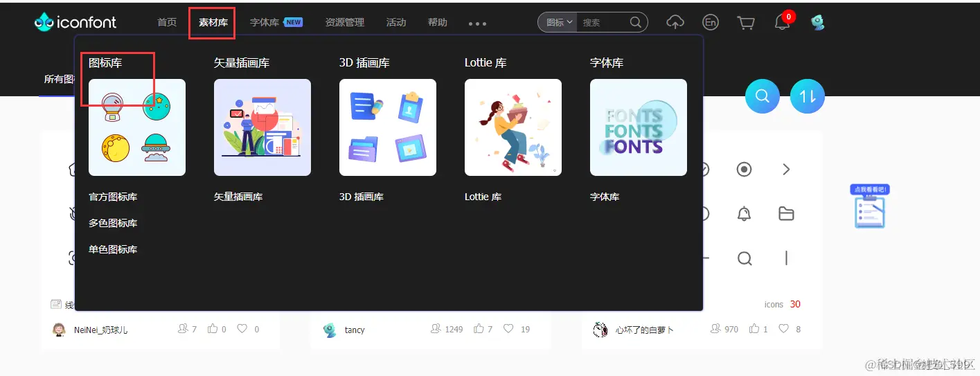
Task: Click the search magnifier in search box
Action: pos(635,22)
